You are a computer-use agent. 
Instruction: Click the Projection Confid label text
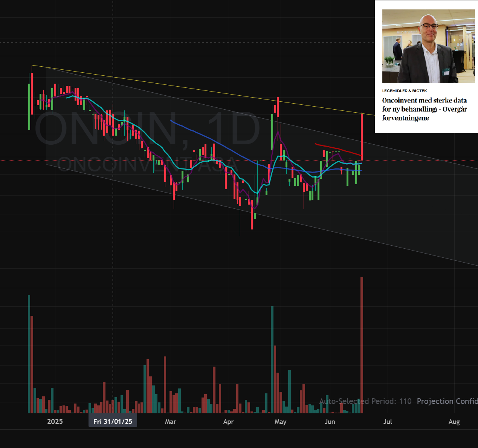(x=447, y=401)
